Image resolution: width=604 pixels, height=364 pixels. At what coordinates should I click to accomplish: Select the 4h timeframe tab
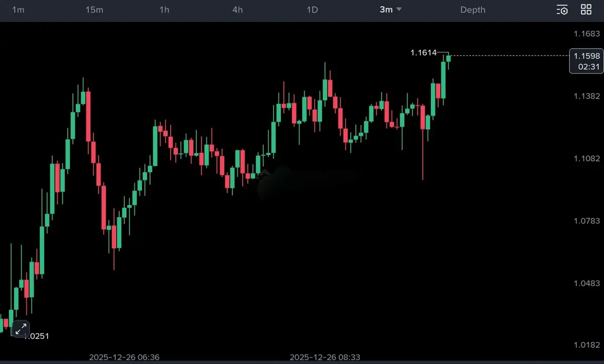point(238,10)
